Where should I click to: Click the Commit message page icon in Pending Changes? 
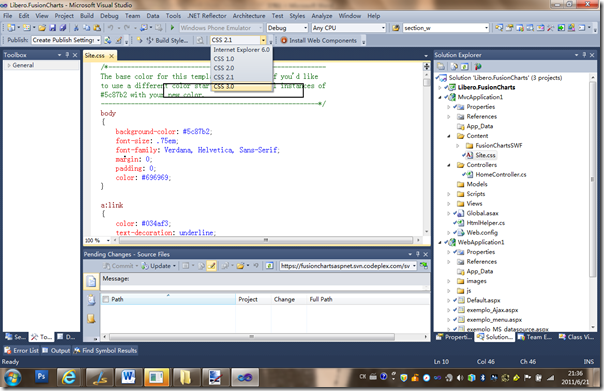coord(91,282)
